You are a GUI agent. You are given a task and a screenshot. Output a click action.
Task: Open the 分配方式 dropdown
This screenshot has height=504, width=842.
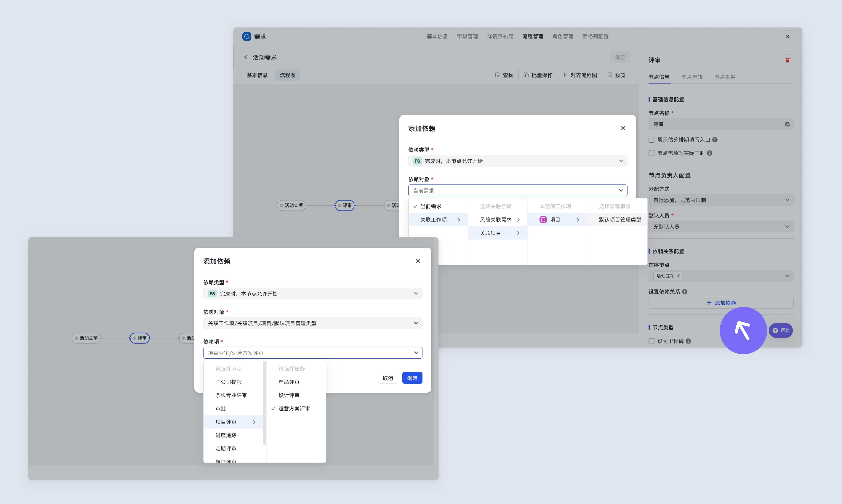[721, 200]
